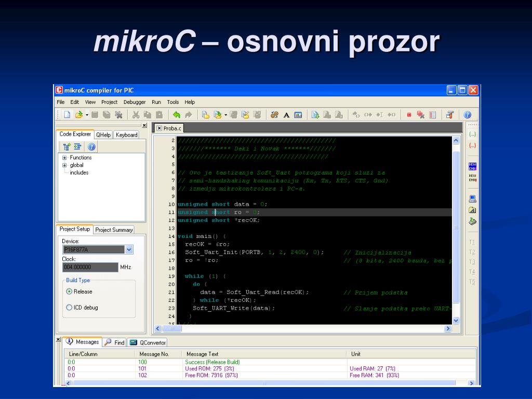This screenshot has height=399, width=532.
Task: Open the Run menu
Action: point(156,102)
